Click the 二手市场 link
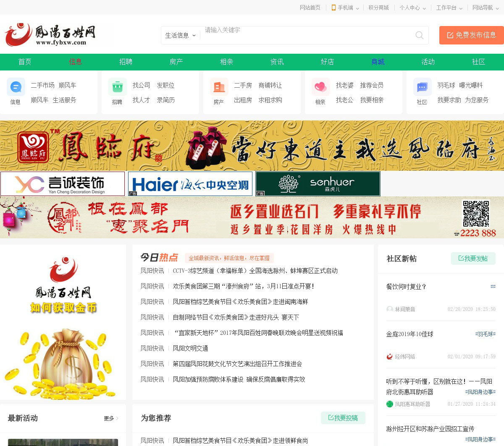The width and height of the screenshot is (504, 446). coord(42,85)
